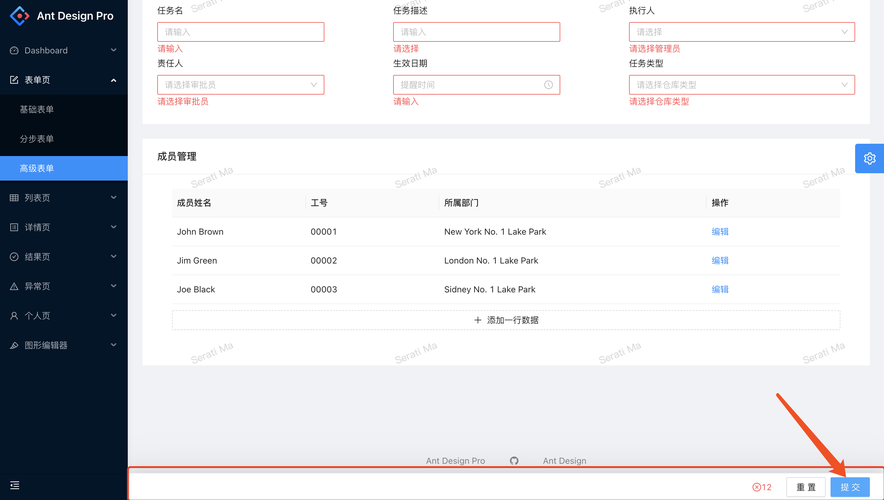Open the 分步表单 menu item
This screenshot has height=500, width=884.
click(64, 139)
